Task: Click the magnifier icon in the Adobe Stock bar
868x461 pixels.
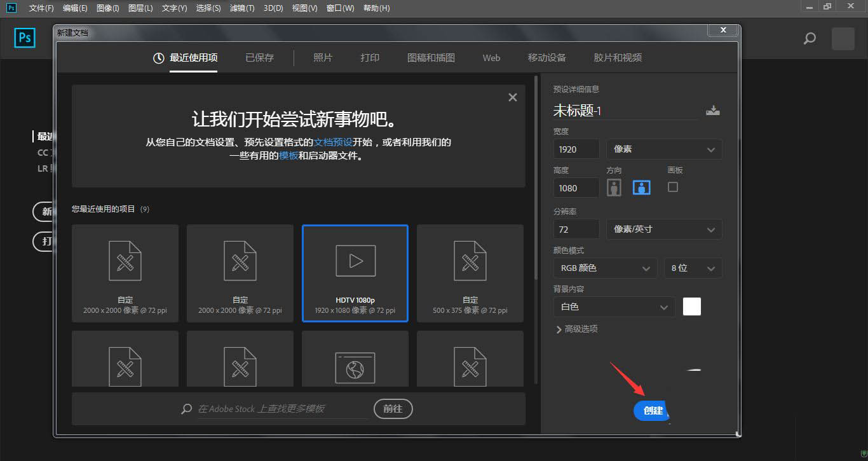Action: (186, 409)
